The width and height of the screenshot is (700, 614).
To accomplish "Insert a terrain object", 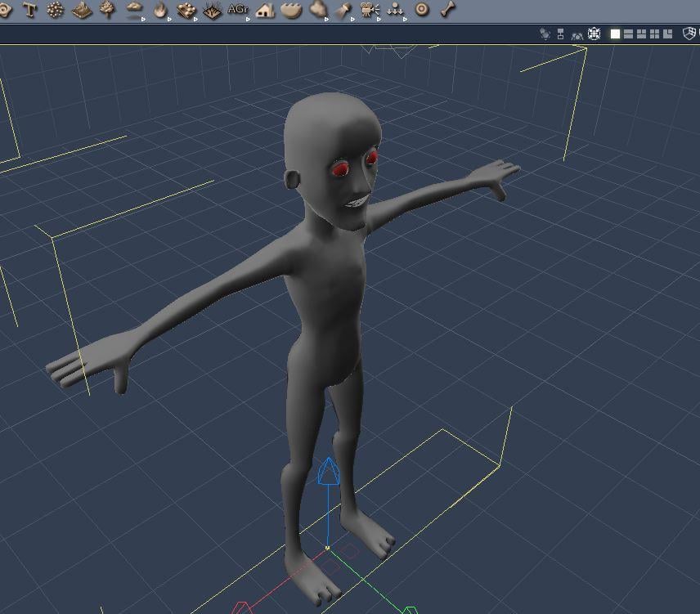I will [82, 11].
